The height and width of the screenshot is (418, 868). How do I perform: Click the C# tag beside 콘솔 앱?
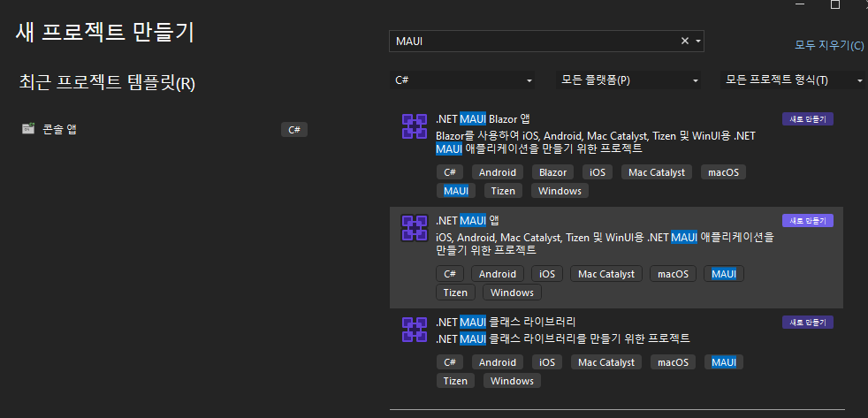click(294, 130)
